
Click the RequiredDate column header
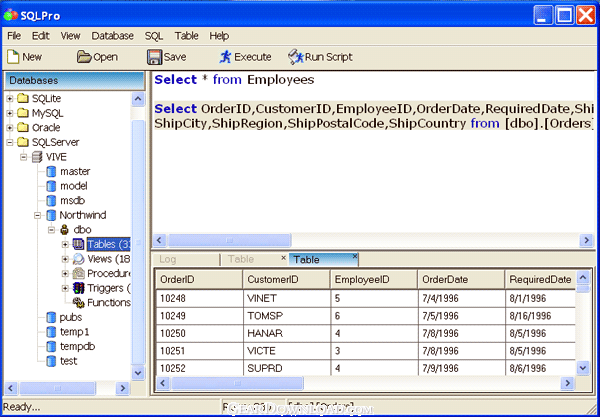(x=540, y=279)
